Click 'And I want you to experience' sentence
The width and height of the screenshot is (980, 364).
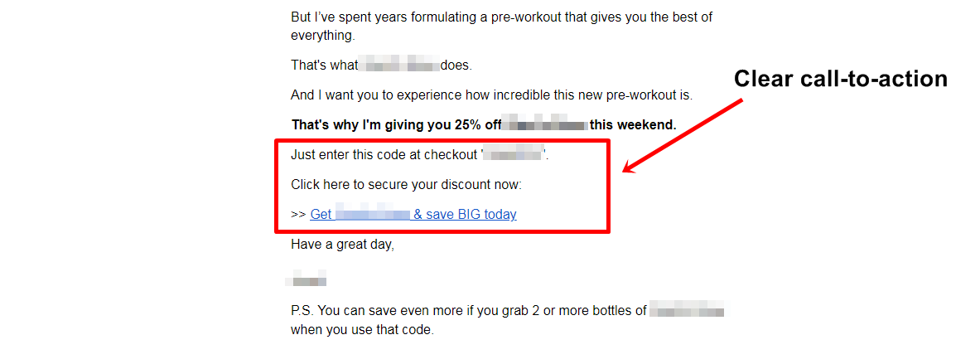click(x=491, y=95)
